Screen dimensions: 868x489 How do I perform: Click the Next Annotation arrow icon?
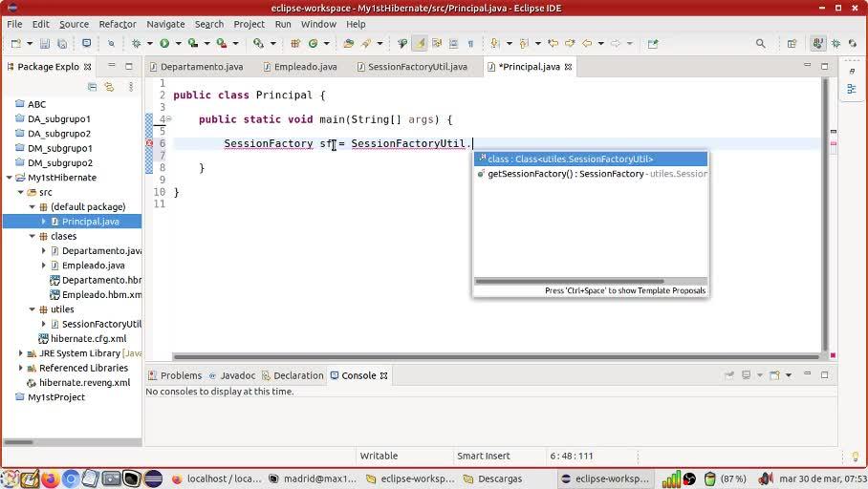(x=495, y=43)
